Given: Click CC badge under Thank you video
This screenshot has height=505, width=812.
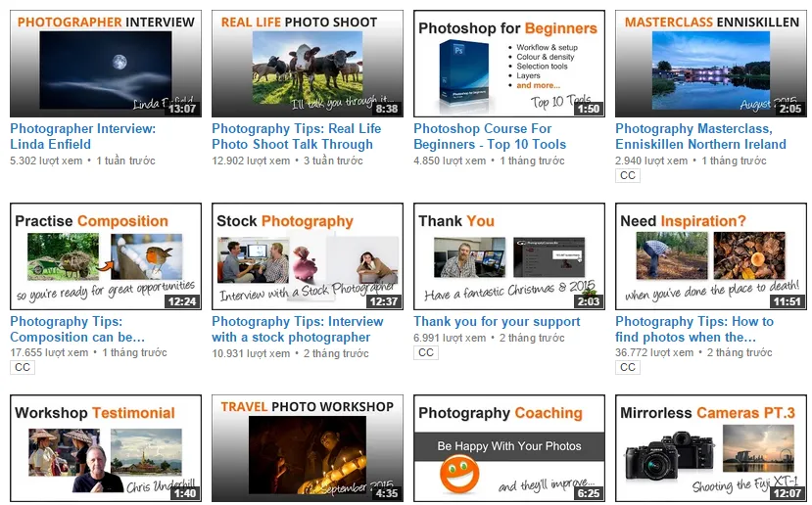Looking at the screenshot, I should [x=426, y=353].
